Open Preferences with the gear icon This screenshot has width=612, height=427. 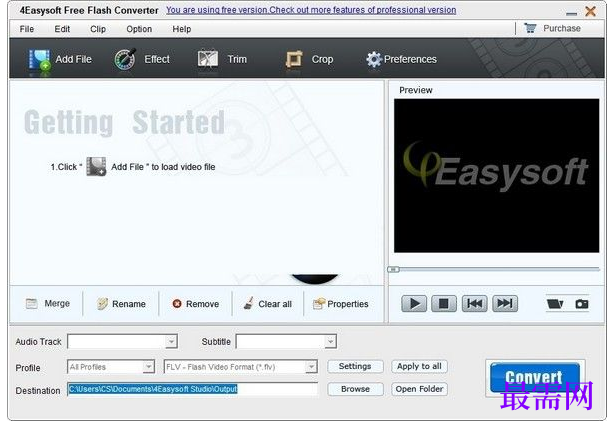[374, 59]
